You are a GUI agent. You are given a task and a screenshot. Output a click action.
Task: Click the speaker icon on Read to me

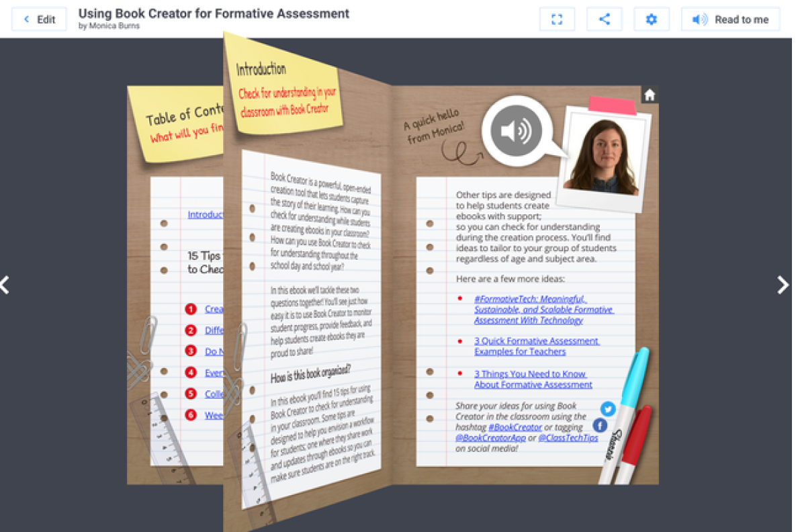click(700, 19)
